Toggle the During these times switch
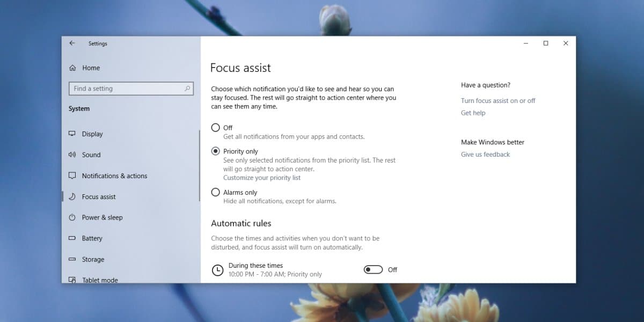This screenshot has height=322, width=644. [x=374, y=269]
